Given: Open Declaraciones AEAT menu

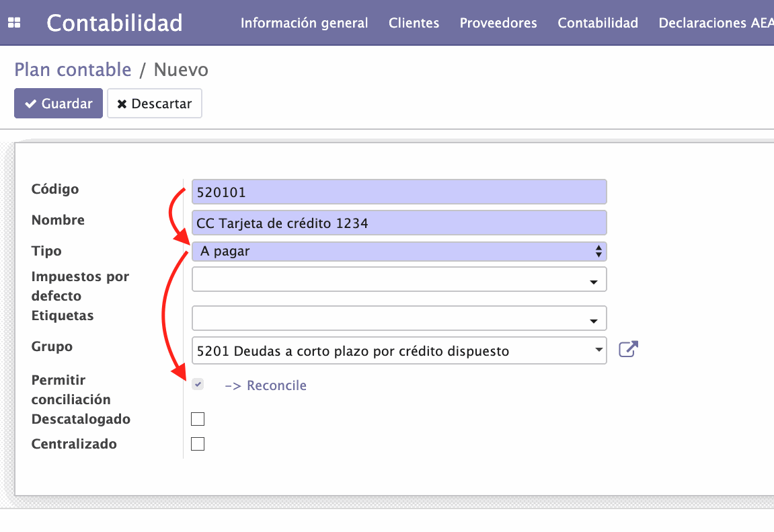Looking at the screenshot, I should (x=715, y=23).
